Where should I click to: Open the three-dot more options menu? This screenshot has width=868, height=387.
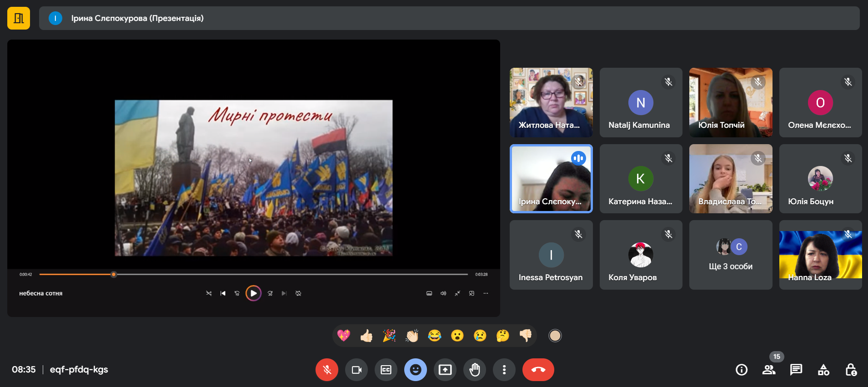(x=504, y=370)
